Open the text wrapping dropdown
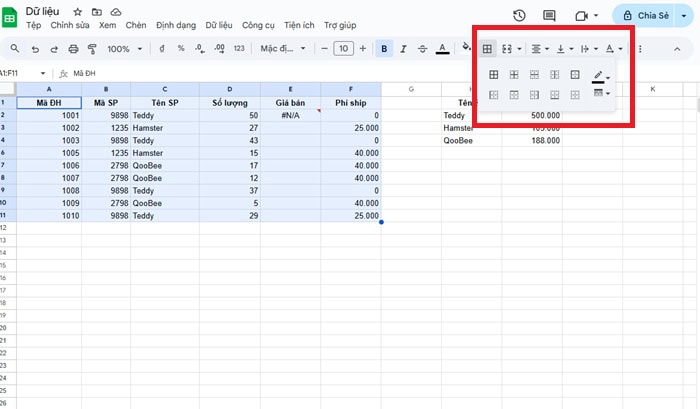The width and height of the screenshot is (700, 409). [589, 49]
